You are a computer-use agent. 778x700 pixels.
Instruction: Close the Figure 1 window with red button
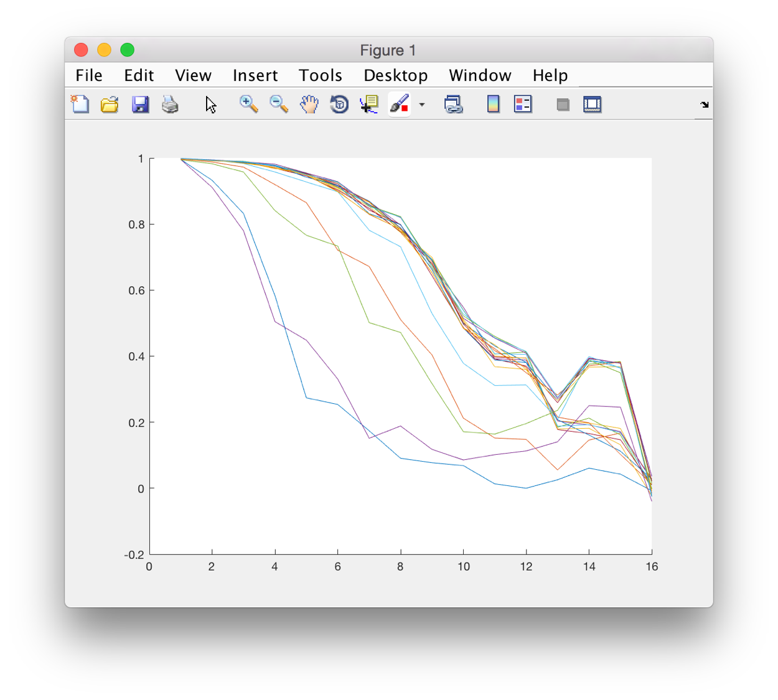[x=81, y=50]
